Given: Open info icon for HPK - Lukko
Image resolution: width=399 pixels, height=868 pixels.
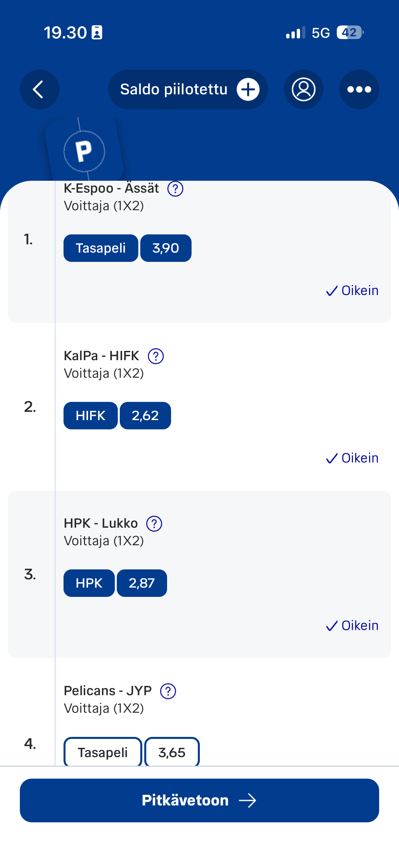Looking at the screenshot, I should coord(154,524).
